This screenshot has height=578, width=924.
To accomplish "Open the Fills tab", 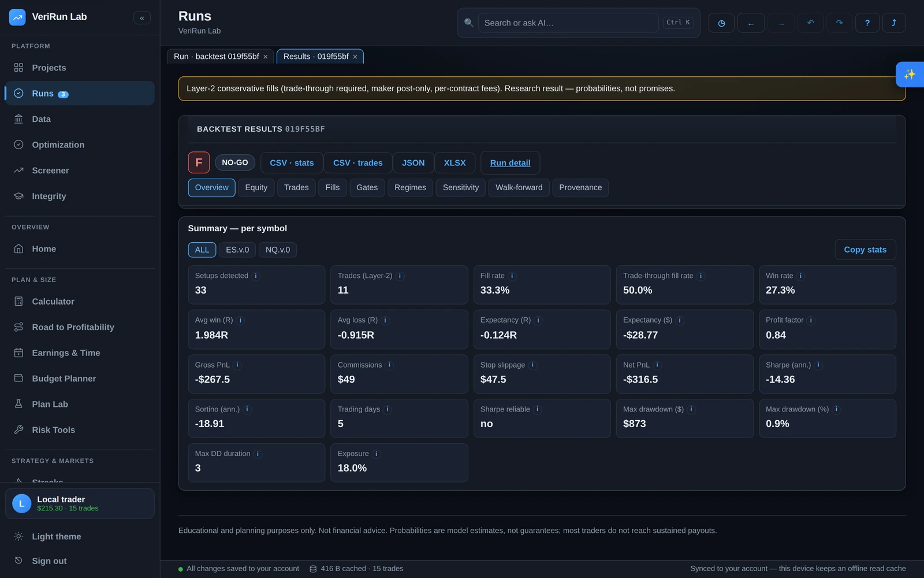I will (x=333, y=188).
